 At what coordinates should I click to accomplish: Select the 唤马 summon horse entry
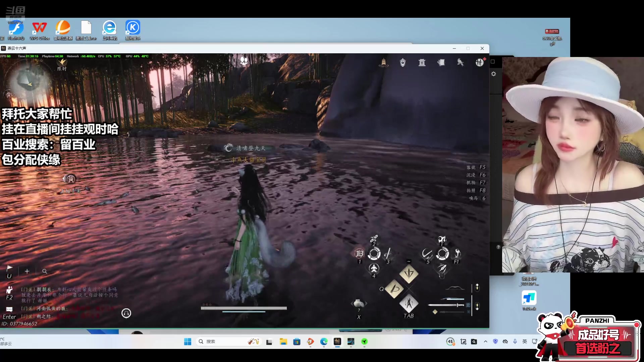477,198
